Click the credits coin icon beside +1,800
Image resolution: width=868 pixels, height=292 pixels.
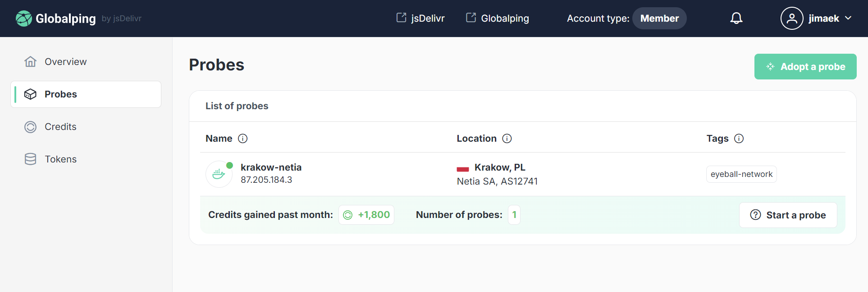[348, 215]
